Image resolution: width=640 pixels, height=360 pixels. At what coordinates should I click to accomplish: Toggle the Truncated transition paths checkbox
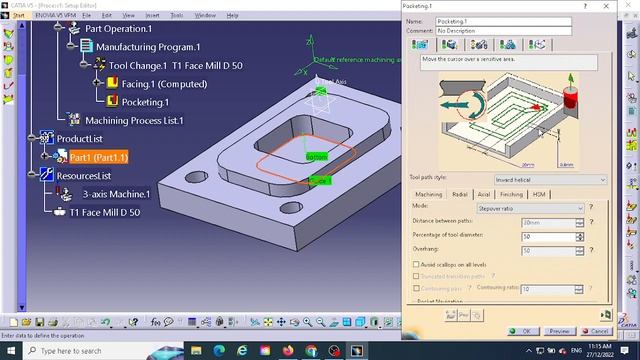click(x=416, y=276)
